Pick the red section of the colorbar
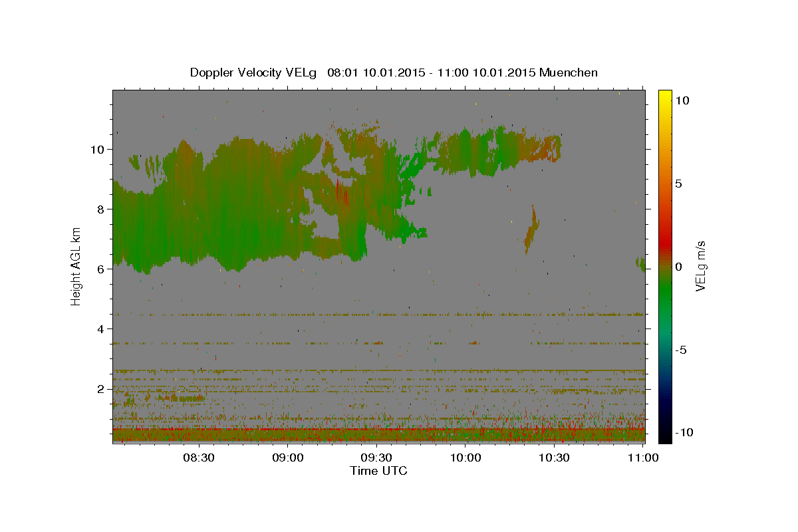Viewport: 798px width, 532px height. (x=664, y=244)
